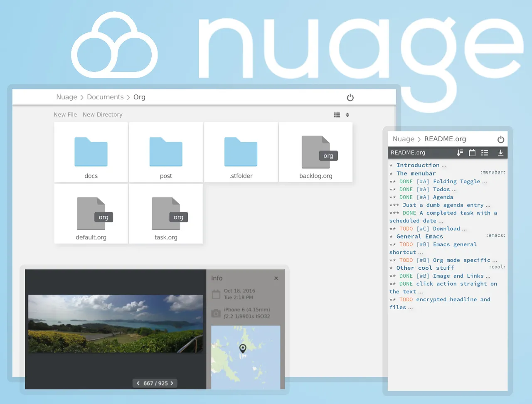Image resolution: width=532 pixels, height=404 pixels.
Task: Click the :emacs: tag
Action: pos(496,235)
